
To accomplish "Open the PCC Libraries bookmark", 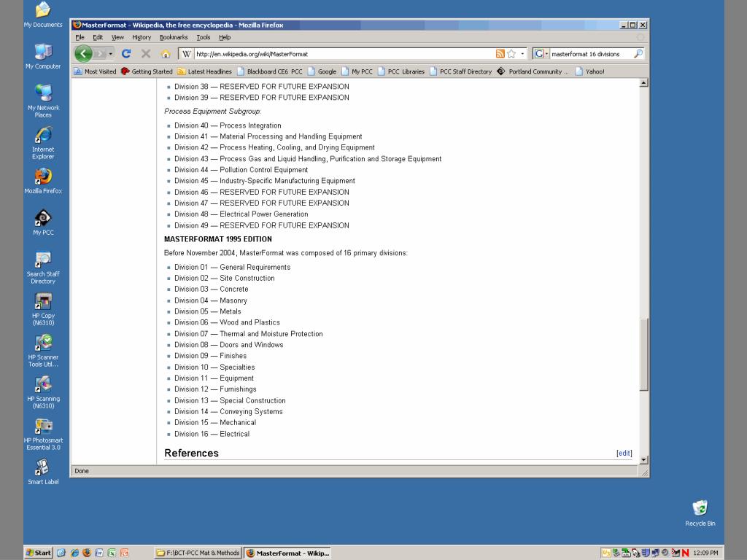I will 401,71.
